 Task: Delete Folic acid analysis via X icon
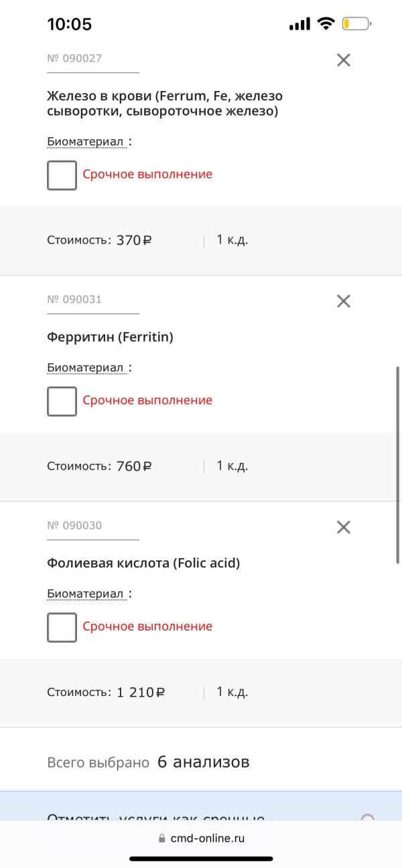pyautogui.click(x=344, y=527)
